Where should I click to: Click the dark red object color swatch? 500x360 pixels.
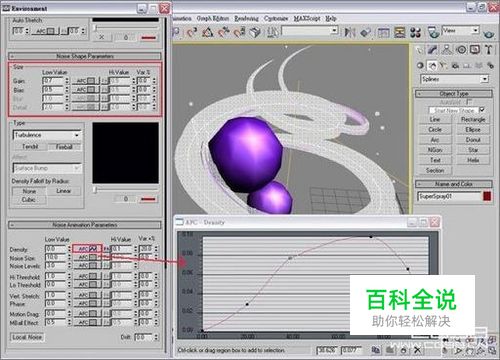click(487, 196)
